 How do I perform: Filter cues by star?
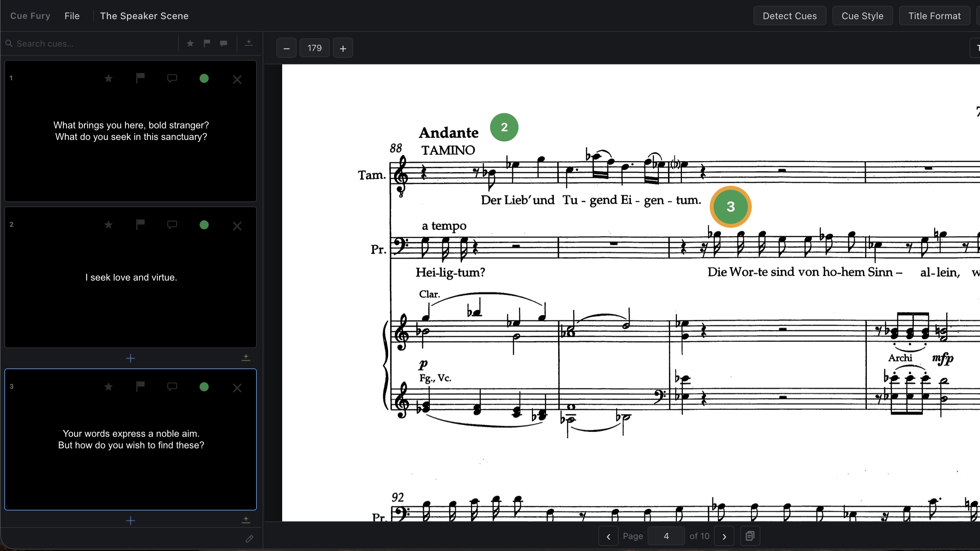point(190,43)
